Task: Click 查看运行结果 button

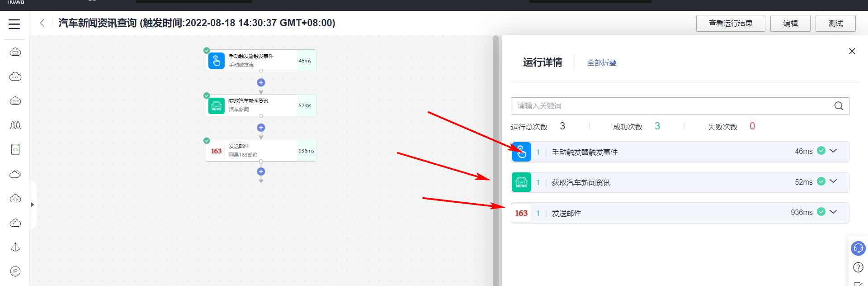Action: [x=731, y=24]
